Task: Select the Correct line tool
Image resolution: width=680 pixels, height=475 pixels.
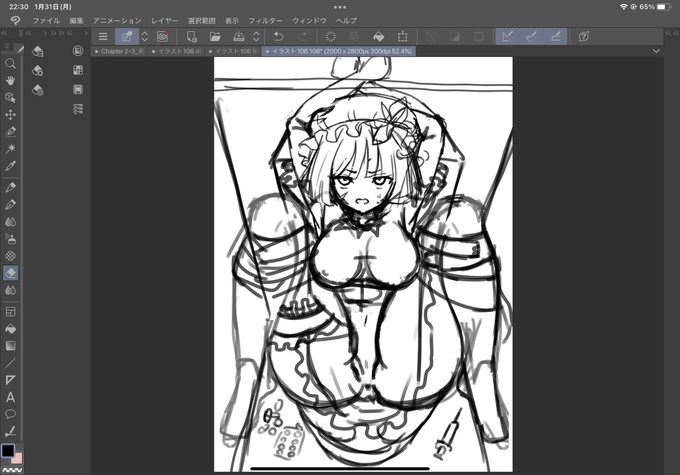Action: (x=10, y=431)
